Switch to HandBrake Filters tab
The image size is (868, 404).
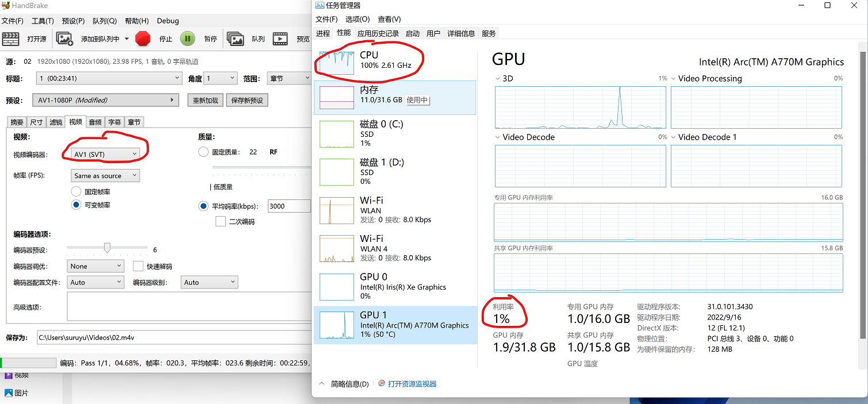pyautogui.click(x=56, y=122)
